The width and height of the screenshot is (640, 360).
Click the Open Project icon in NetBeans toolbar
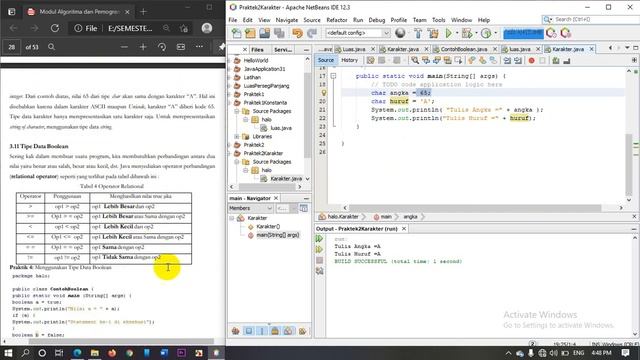click(264, 33)
